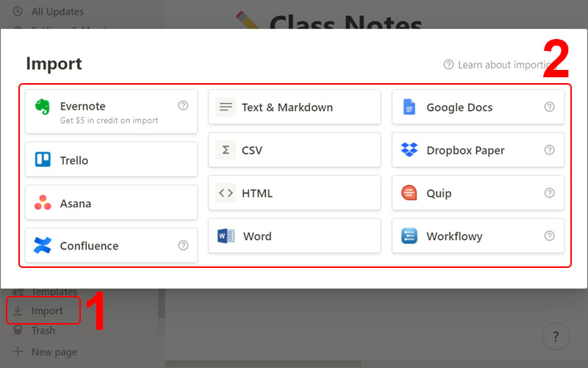
Task: Select HTML import option
Action: pos(294,193)
